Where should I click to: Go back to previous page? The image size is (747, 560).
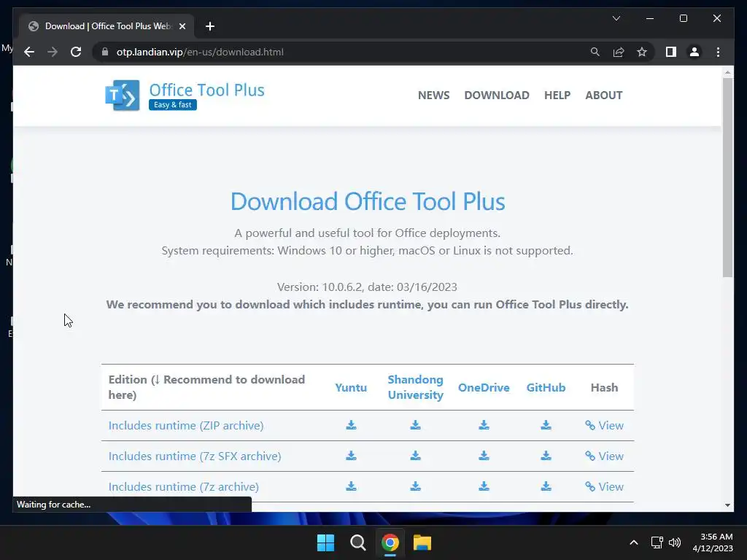pyautogui.click(x=29, y=52)
